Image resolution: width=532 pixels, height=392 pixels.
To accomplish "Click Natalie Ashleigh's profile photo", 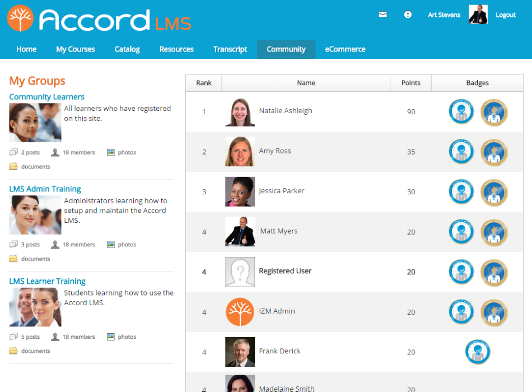I will click(x=240, y=111).
